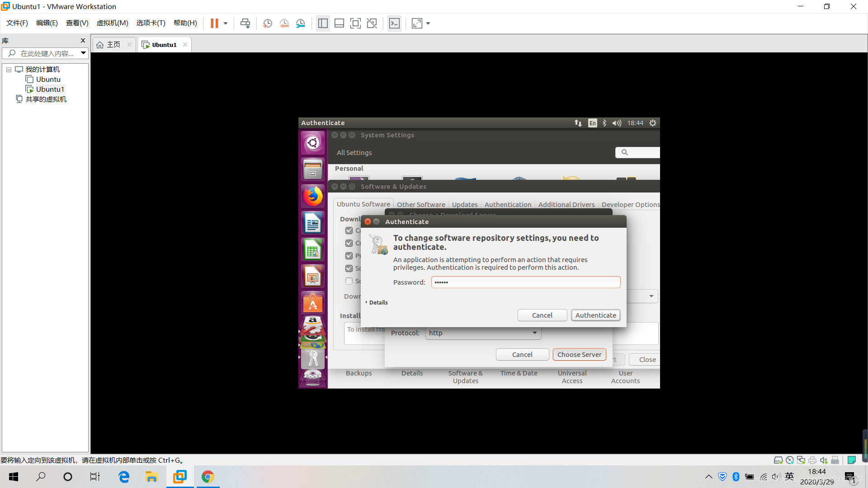The image size is (868, 488).
Task: Click the full screen mode toolbar icon
Action: point(355,23)
